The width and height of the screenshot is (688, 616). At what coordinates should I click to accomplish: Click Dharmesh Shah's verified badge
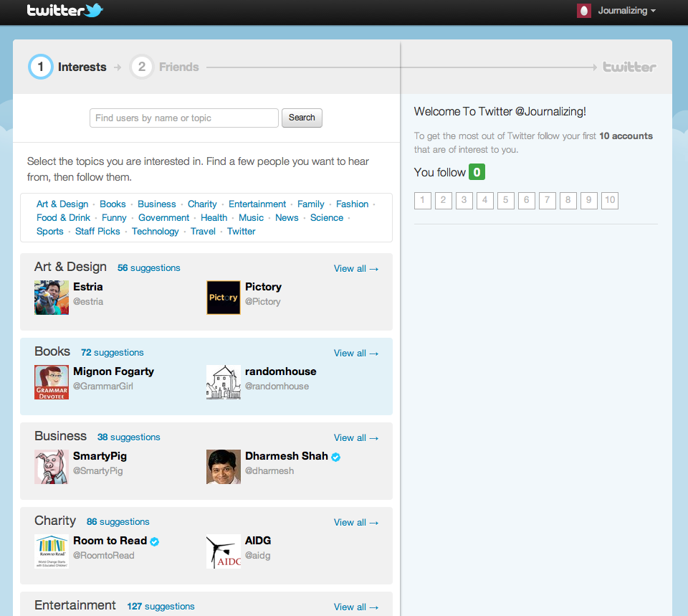click(x=335, y=457)
